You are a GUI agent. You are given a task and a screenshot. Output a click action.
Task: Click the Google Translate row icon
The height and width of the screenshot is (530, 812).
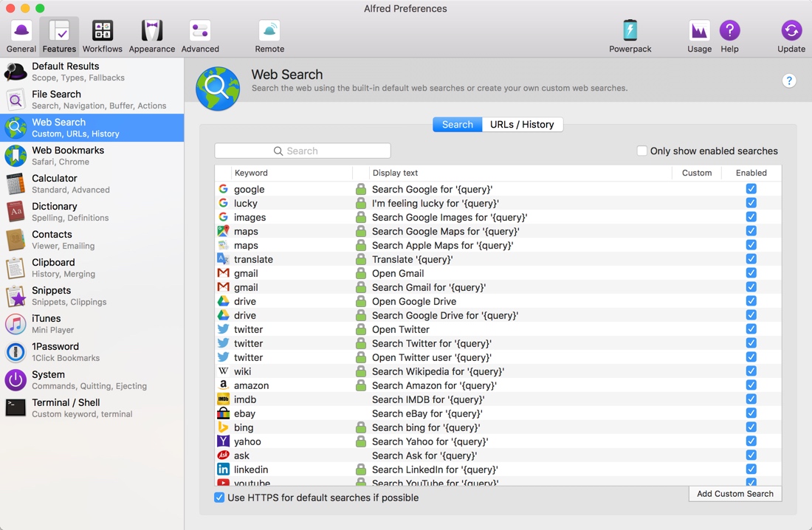tap(223, 259)
